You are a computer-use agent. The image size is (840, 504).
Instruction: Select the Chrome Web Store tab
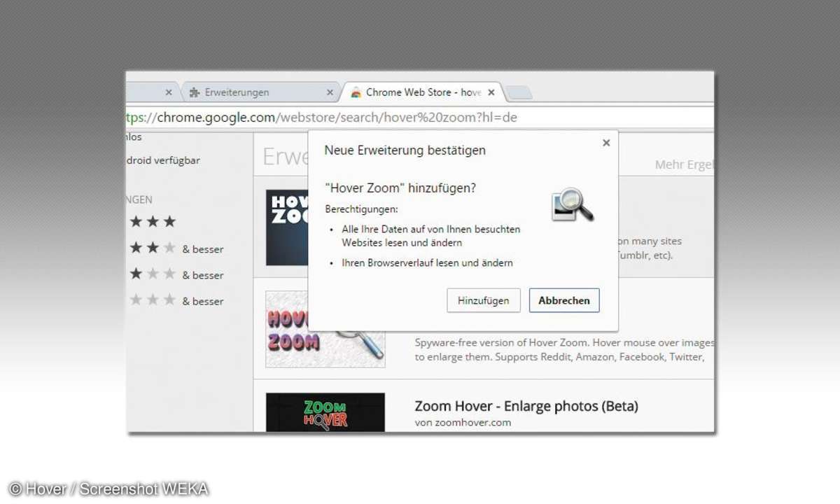(423, 92)
